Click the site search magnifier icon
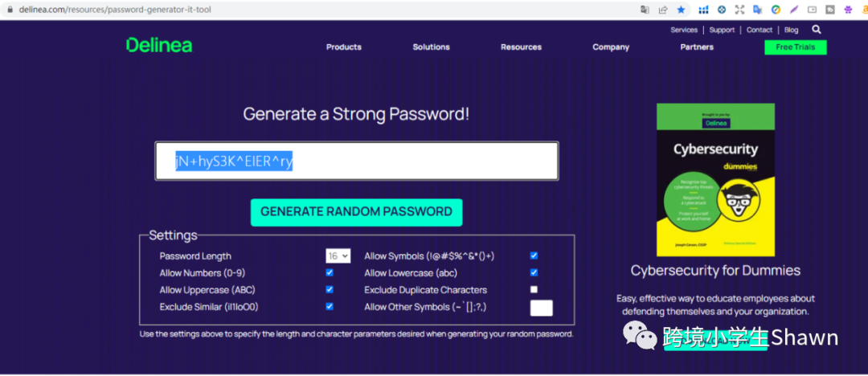This screenshot has height=376, width=868. point(817,30)
